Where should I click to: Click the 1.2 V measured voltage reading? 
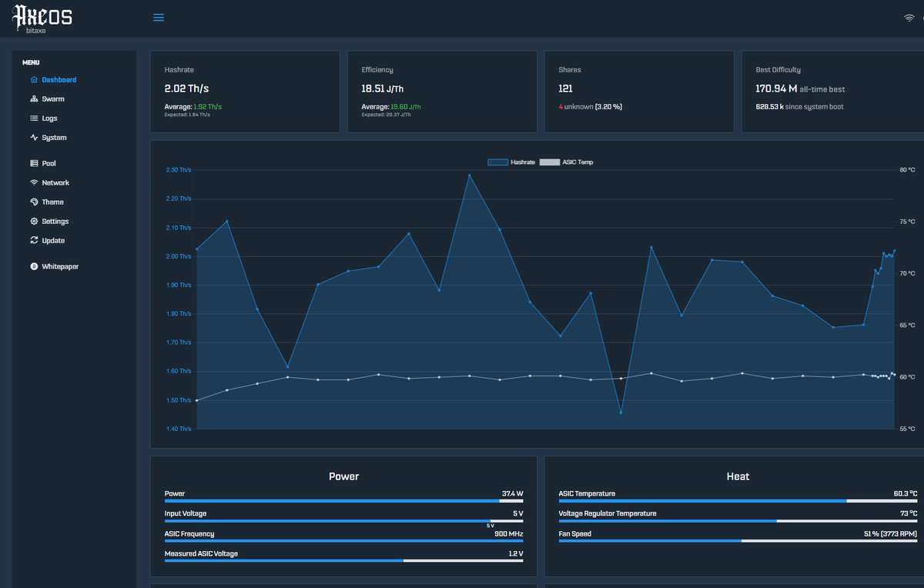coord(515,553)
